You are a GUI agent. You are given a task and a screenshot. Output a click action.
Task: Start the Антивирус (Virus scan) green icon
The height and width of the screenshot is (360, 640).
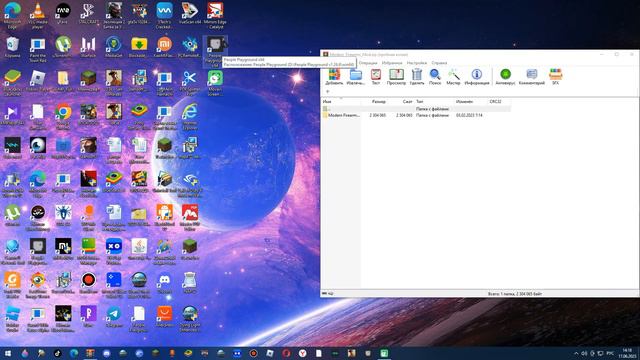coord(505,76)
